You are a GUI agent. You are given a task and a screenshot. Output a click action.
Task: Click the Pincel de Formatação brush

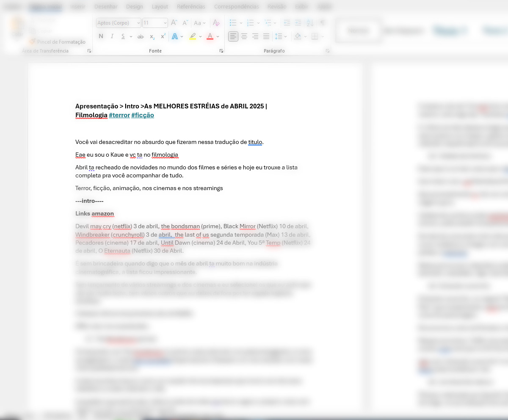57,41
